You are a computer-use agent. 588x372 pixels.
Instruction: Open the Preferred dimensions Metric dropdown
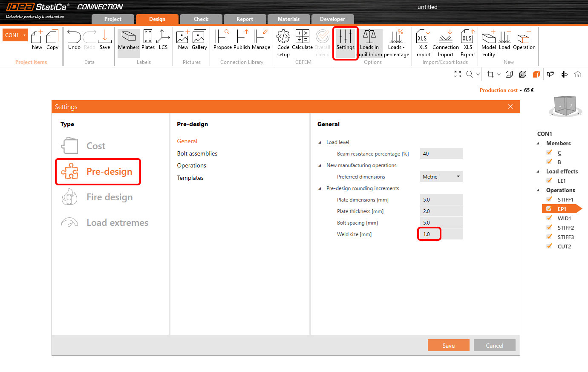[x=441, y=176]
